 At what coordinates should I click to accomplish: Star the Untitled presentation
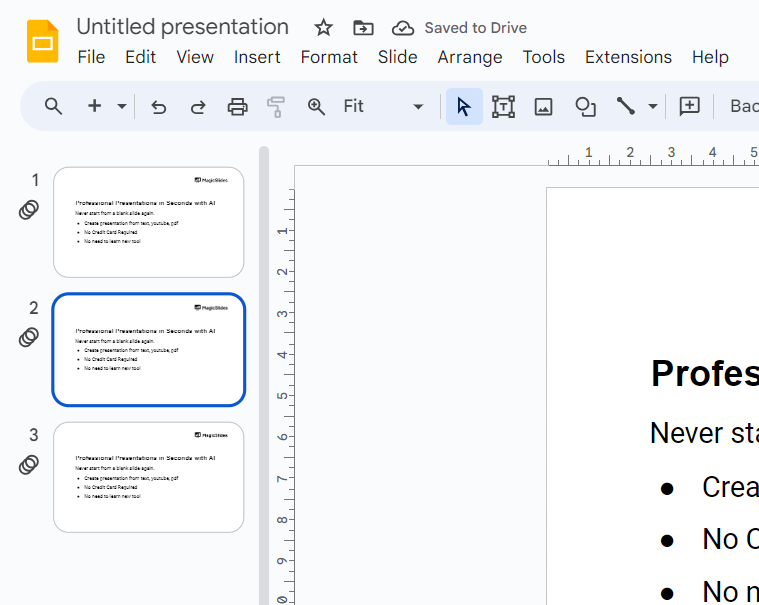[323, 28]
